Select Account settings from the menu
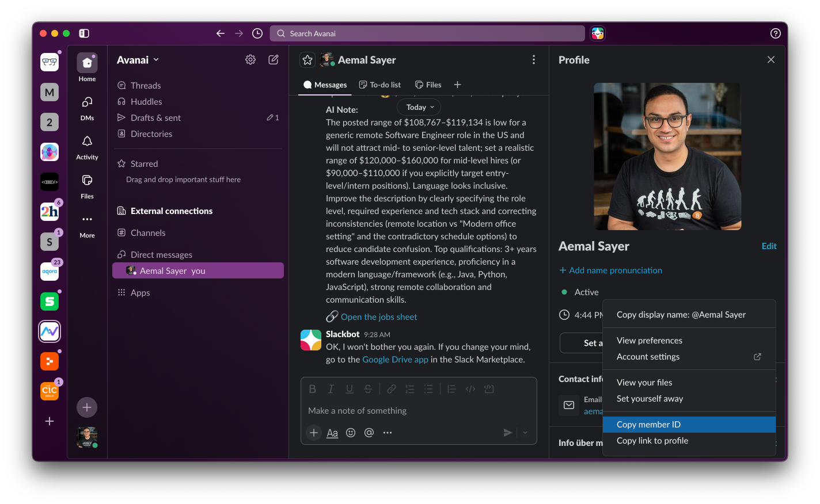This screenshot has height=504, width=820. [x=689, y=357]
